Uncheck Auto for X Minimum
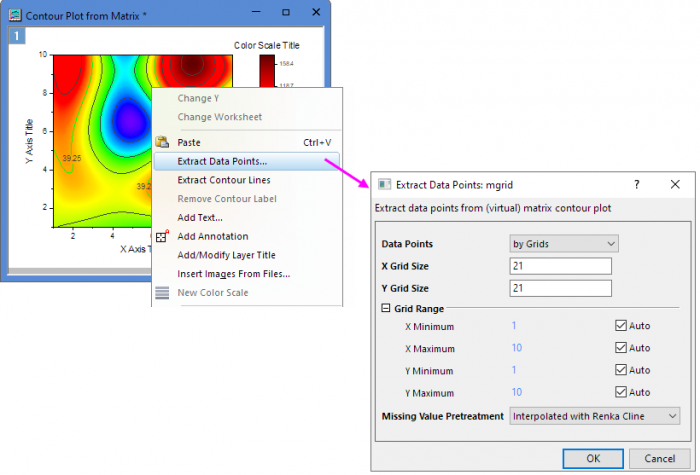Viewport: 700px width, 475px height. pyautogui.click(x=621, y=326)
